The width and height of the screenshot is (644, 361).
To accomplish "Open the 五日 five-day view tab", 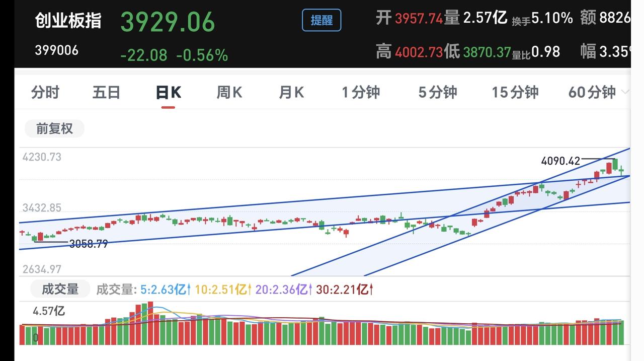I will [x=106, y=92].
